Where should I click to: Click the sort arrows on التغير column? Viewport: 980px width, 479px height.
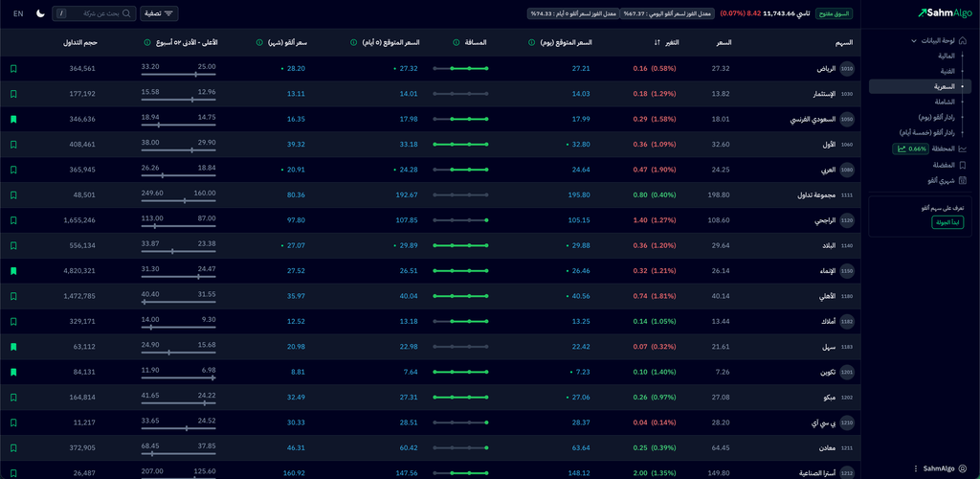click(657, 43)
